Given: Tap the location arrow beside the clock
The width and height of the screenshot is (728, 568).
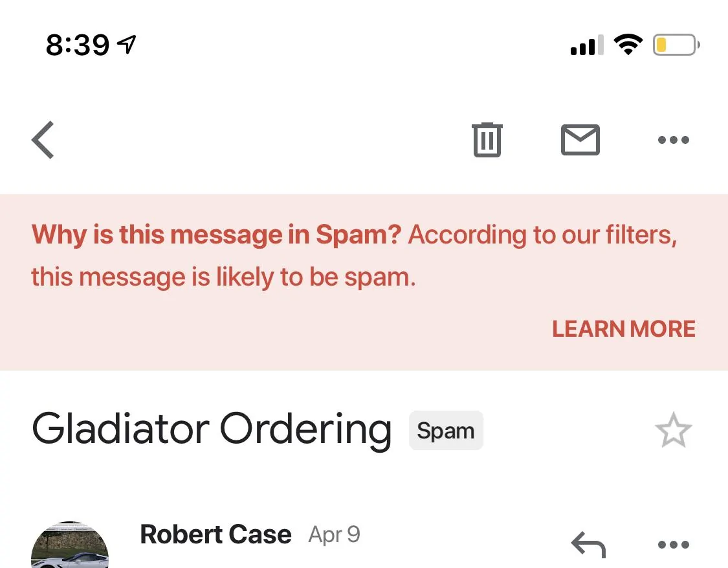Looking at the screenshot, I should coord(127,45).
